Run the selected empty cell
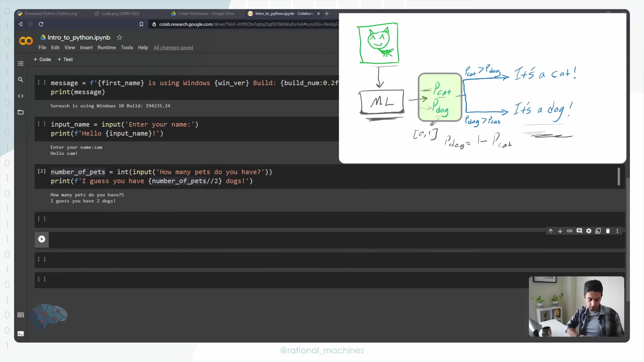 [x=42, y=239]
